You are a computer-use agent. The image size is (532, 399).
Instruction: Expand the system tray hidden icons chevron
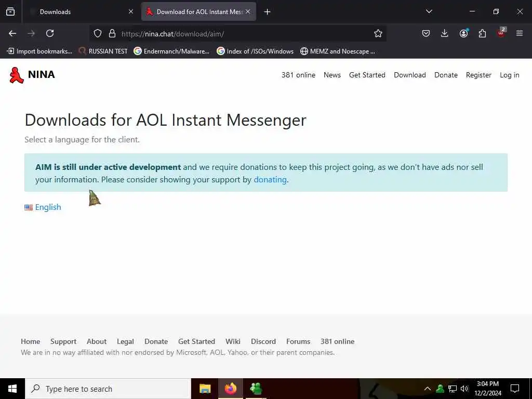(x=428, y=389)
